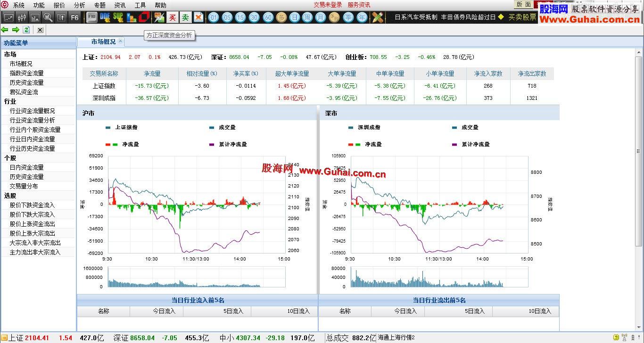Select the 月 monthly period button
Screen dimensions: 644x343
(321, 17)
